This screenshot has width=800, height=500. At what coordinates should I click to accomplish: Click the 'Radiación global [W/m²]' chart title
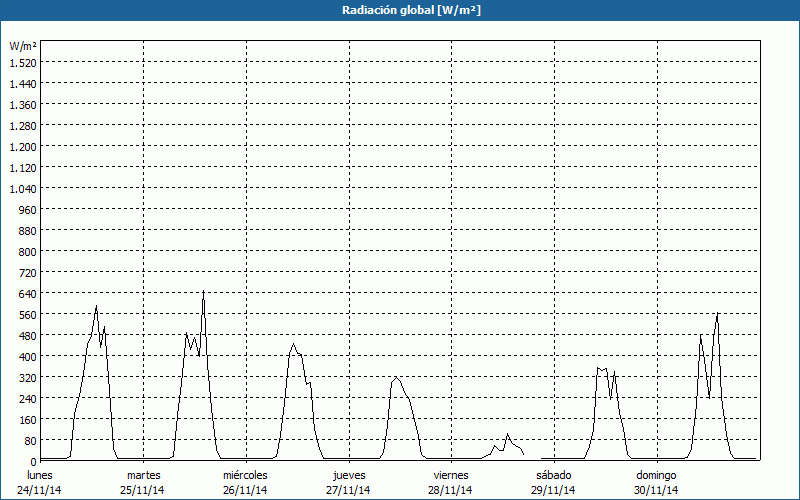[x=411, y=10]
